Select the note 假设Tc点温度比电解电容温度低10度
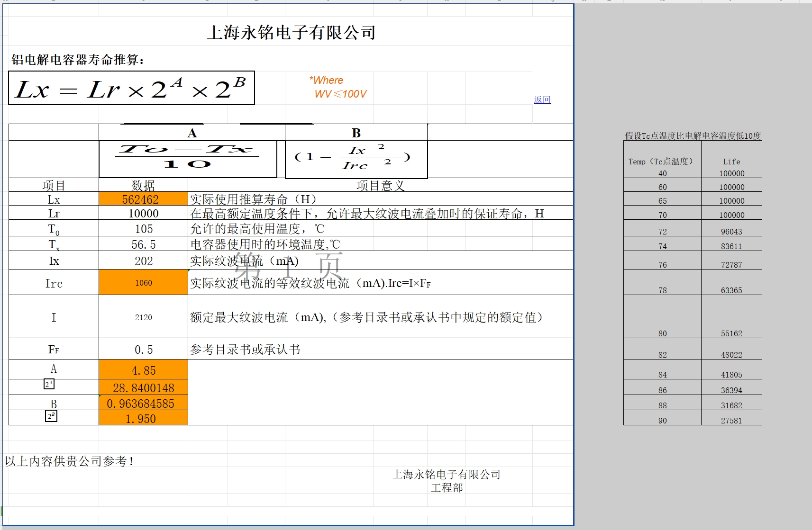The height and width of the screenshot is (530, 812). (x=693, y=136)
